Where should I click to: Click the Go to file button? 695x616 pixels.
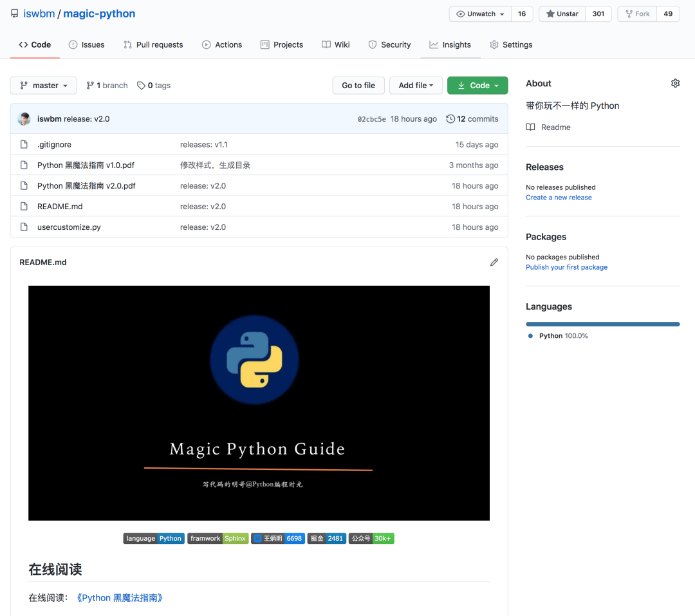tap(358, 86)
